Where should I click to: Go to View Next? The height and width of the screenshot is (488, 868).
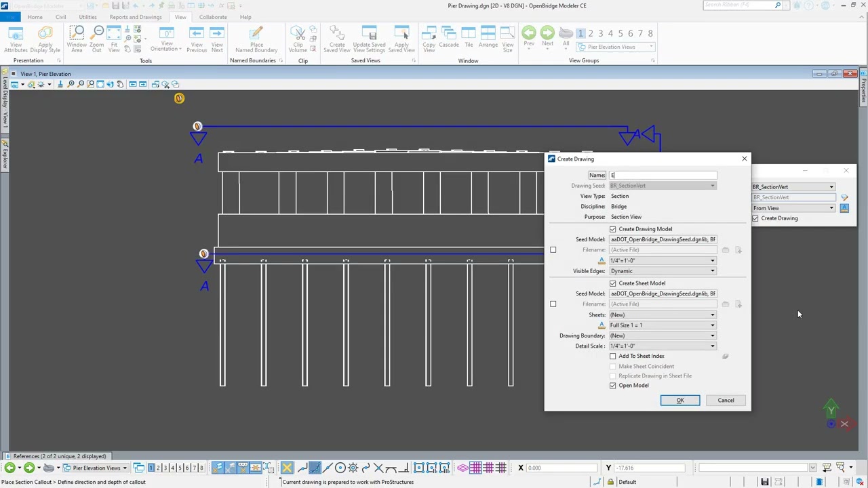[x=217, y=39]
